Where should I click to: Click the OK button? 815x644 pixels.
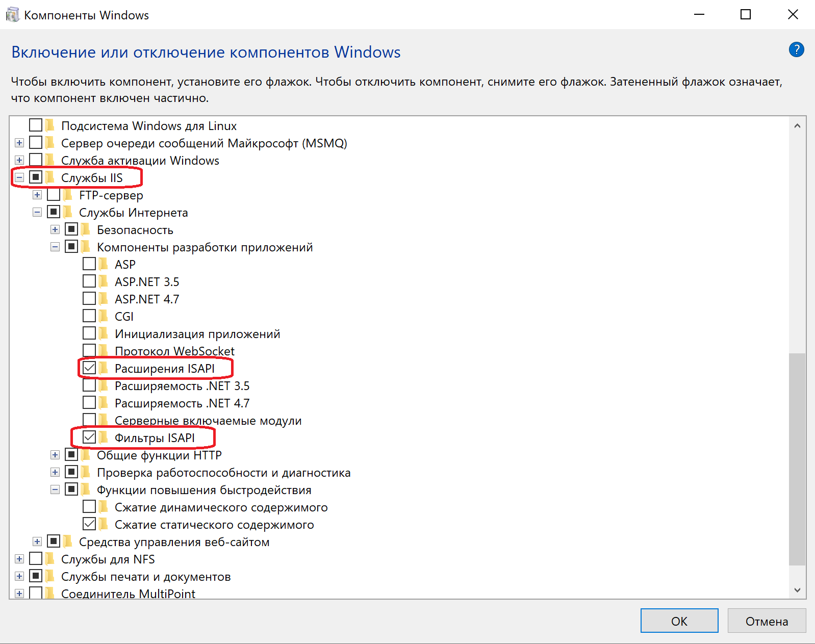(x=679, y=621)
